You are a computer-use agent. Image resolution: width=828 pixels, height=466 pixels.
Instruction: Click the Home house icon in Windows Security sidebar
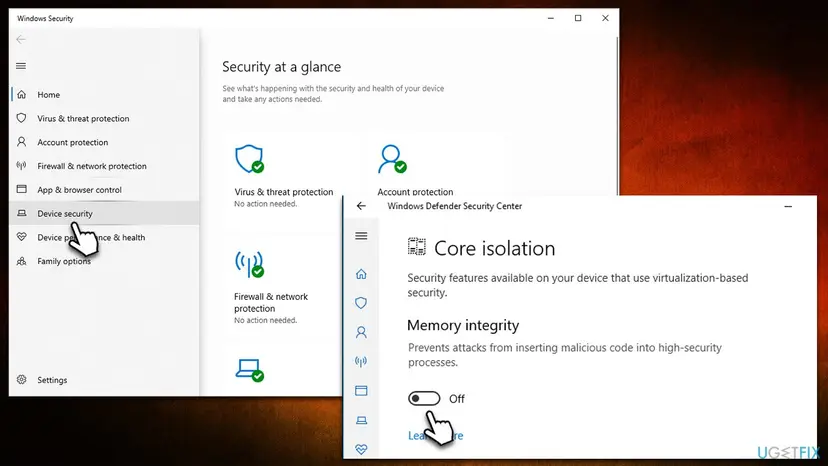coord(22,95)
